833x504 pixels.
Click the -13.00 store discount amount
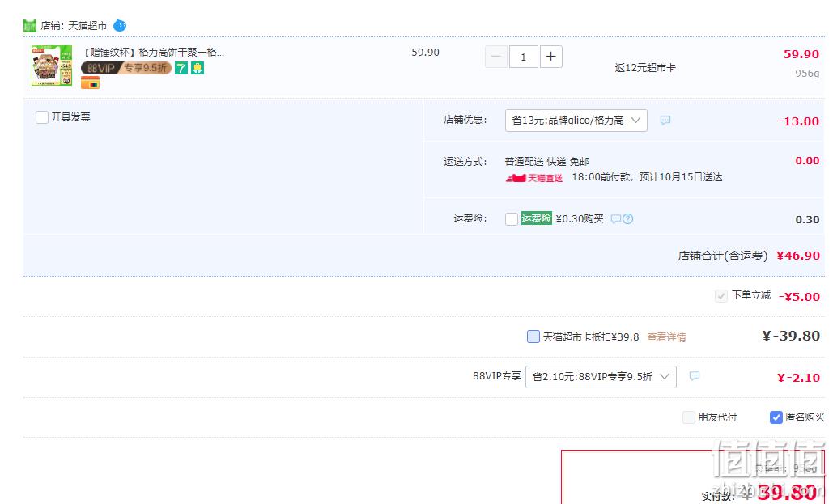coord(798,121)
